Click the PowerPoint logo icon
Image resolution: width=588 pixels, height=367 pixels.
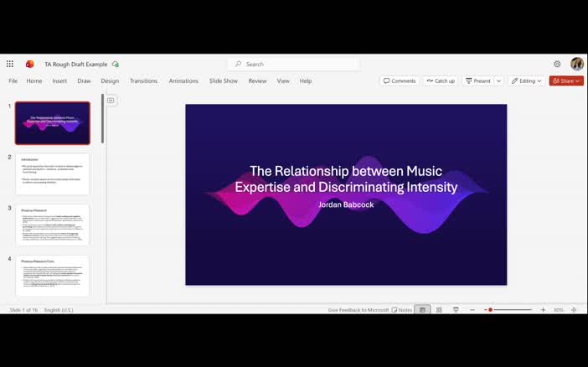[x=29, y=64]
